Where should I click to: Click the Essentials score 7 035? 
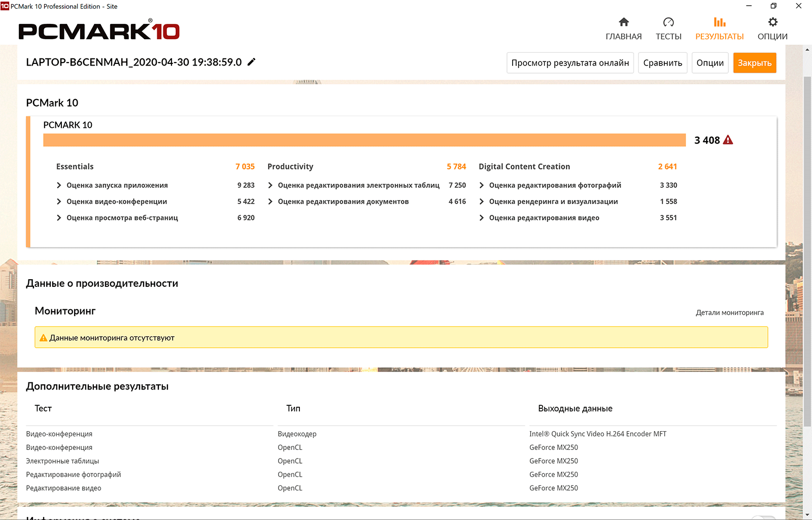click(245, 167)
